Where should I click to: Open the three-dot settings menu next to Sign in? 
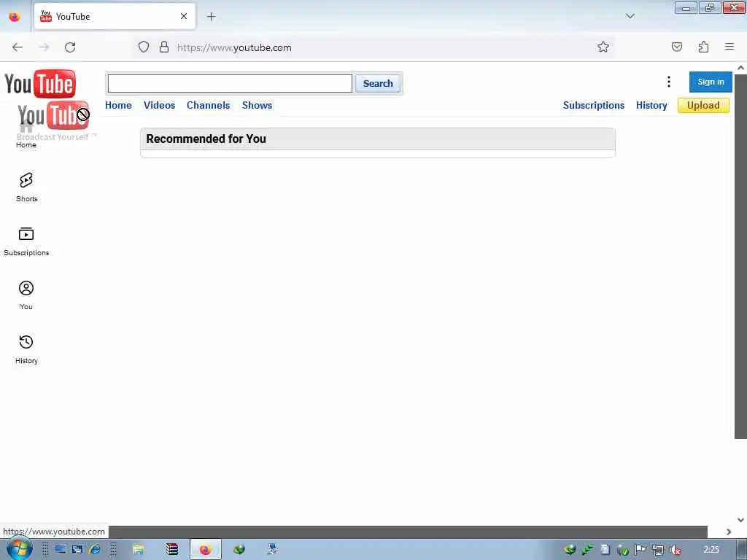tap(669, 82)
